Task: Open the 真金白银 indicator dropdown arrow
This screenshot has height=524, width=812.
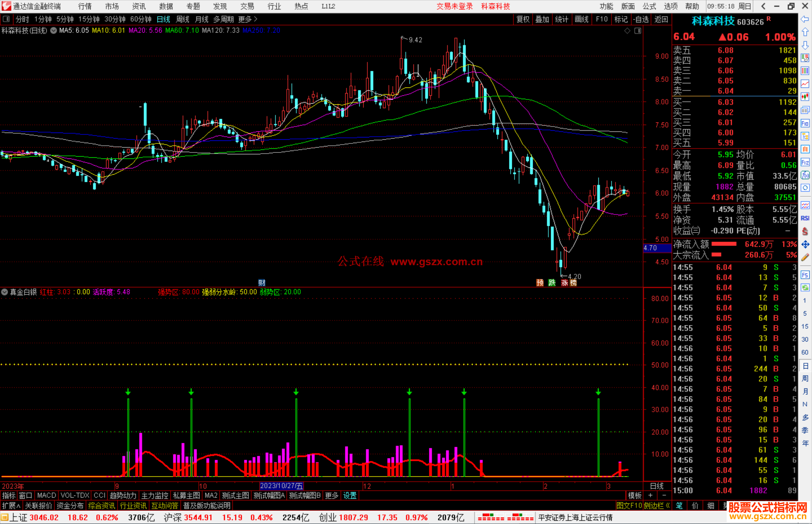Action: [5, 292]
